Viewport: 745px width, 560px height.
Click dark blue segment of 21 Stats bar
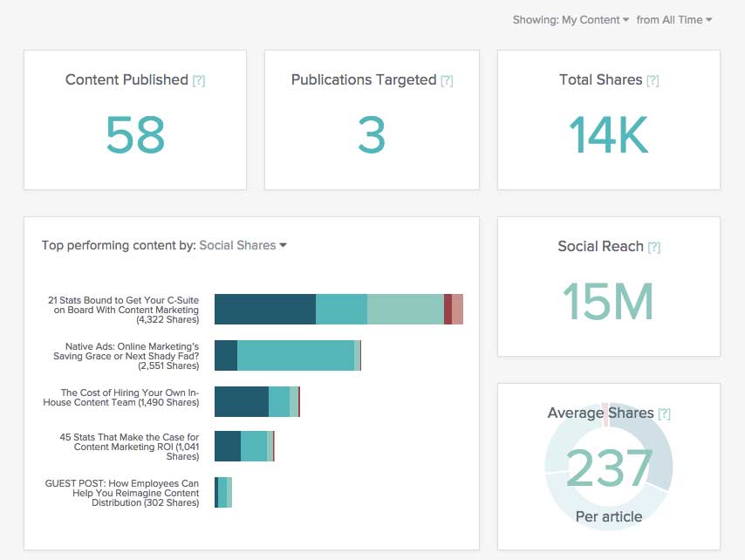pos(265,309)
